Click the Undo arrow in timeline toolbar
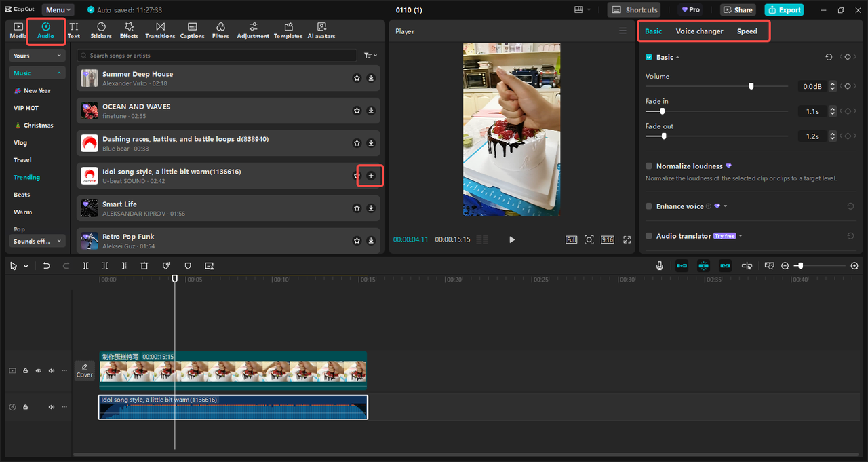 (46, 266)
